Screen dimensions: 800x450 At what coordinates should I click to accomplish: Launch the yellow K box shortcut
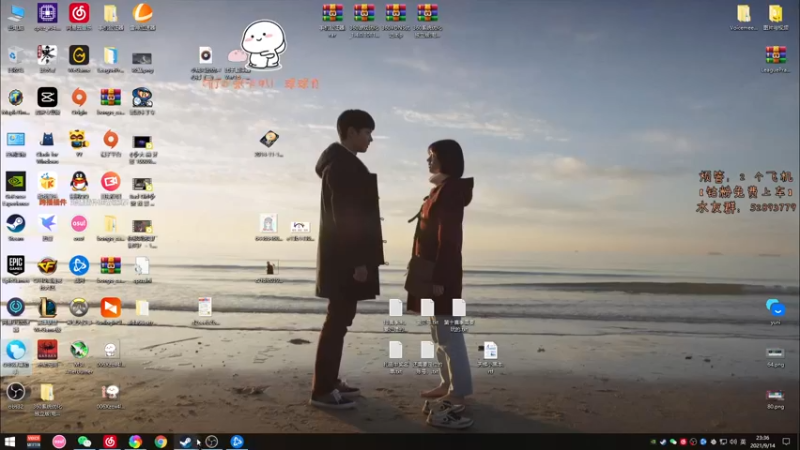tap(47, 182)
